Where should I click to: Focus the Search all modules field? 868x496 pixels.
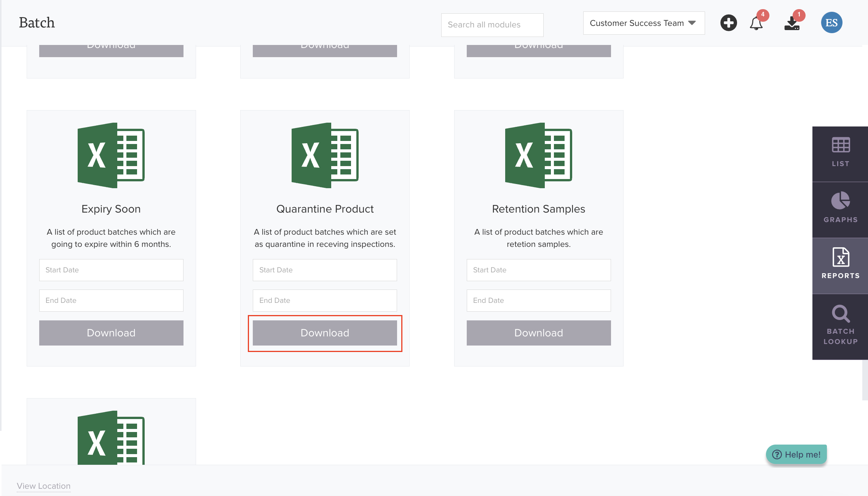click(492, 25)
